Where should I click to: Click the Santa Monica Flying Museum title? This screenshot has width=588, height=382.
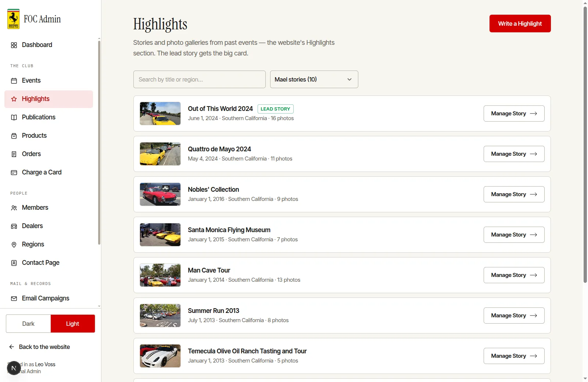229,230
